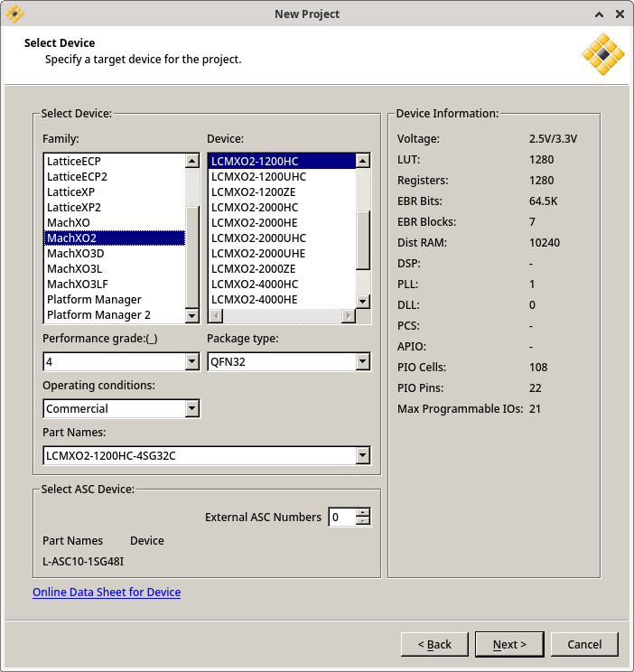Select LatticeECP2 family
The image size is (634, 672).
coord(115,176)
